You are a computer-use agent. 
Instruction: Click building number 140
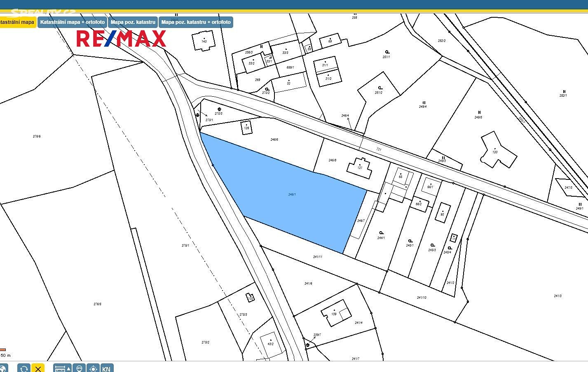[204, 42]
